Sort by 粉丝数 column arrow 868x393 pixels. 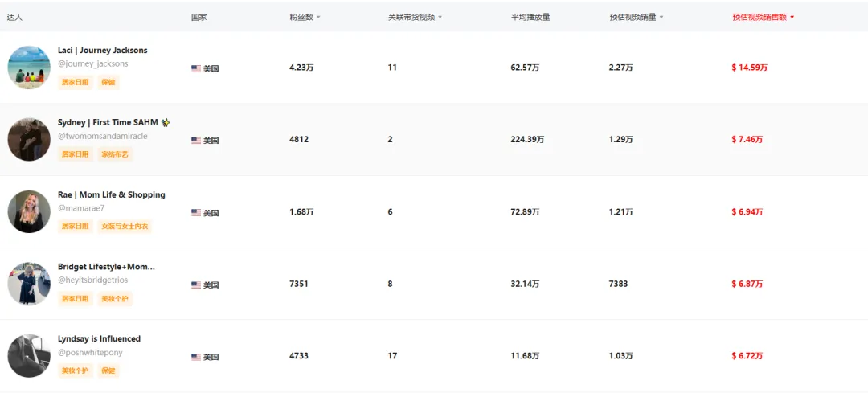pyautogui.click(x=317, y=18)
